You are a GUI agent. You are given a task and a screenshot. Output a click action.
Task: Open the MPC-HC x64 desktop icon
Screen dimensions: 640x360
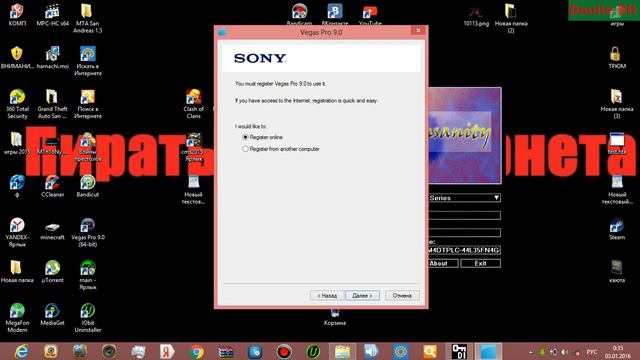pyautogui.click(x=52, y=15)
